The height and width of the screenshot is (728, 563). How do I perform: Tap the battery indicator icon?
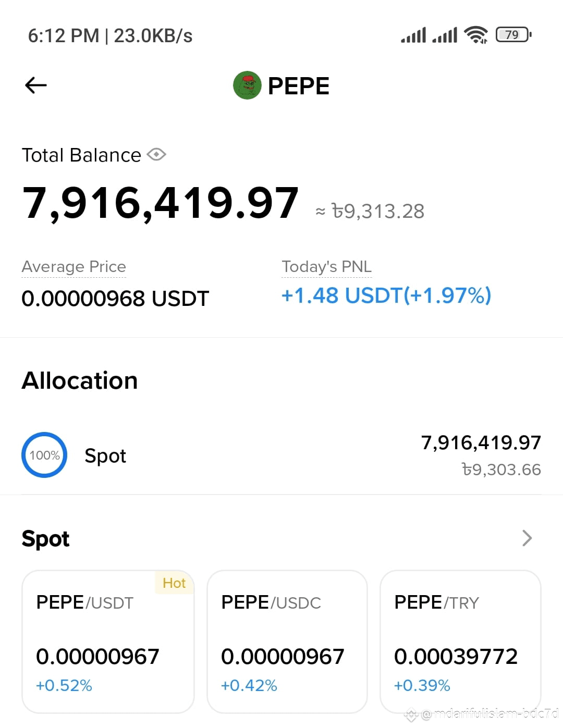(513, 35)
